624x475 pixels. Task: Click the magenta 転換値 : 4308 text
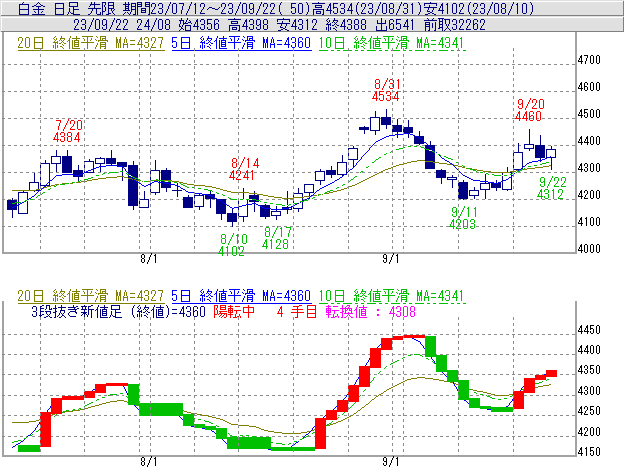370,311
